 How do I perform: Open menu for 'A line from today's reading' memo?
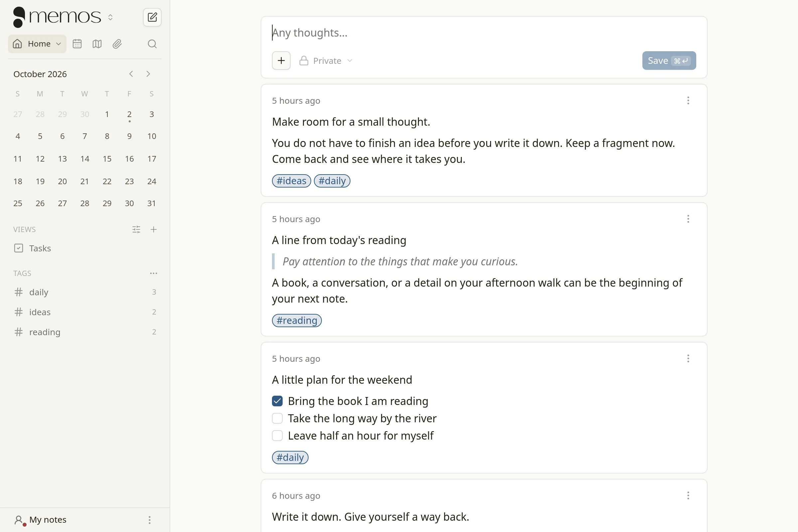(688, 219)
